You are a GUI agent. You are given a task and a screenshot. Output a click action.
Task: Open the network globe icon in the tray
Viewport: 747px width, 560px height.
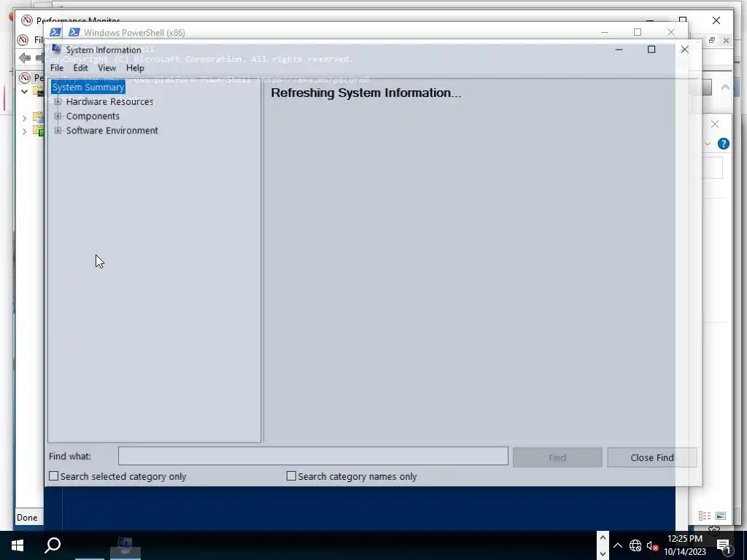click(635, 545)
